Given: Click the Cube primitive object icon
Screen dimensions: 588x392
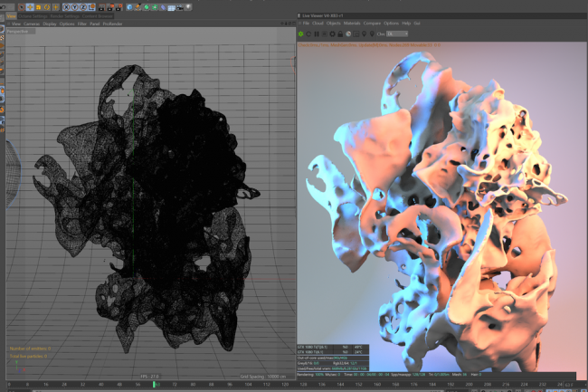Looking at the screenshot, I should [x=129, y=7].
